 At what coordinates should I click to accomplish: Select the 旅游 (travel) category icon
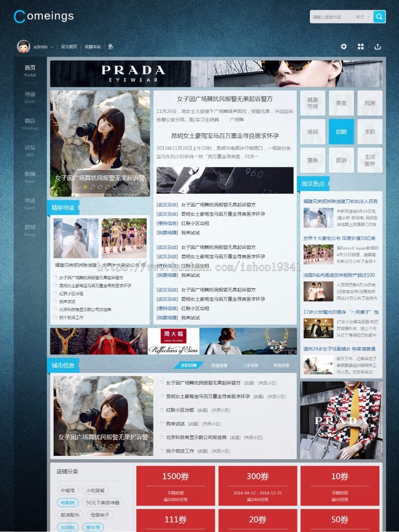point(341,160)
